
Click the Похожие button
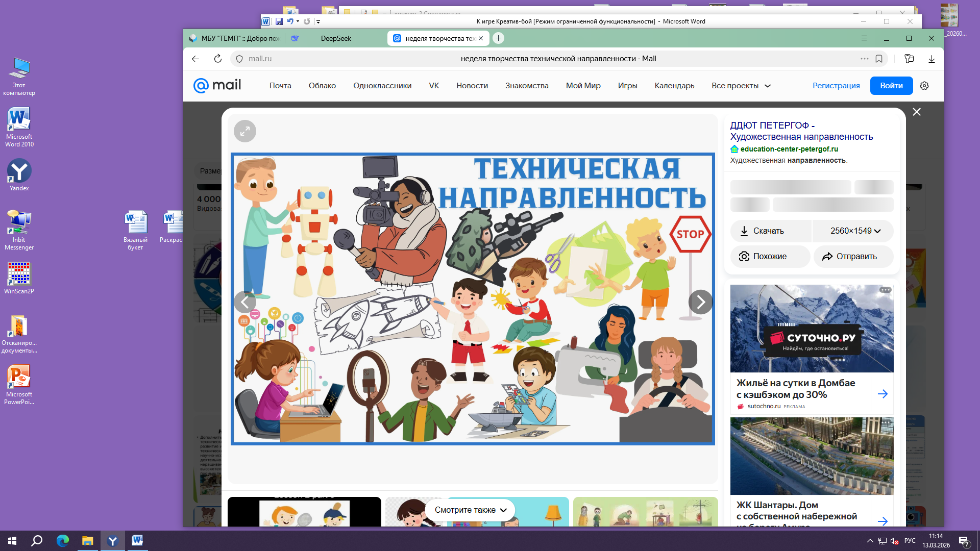click(770, 257)
